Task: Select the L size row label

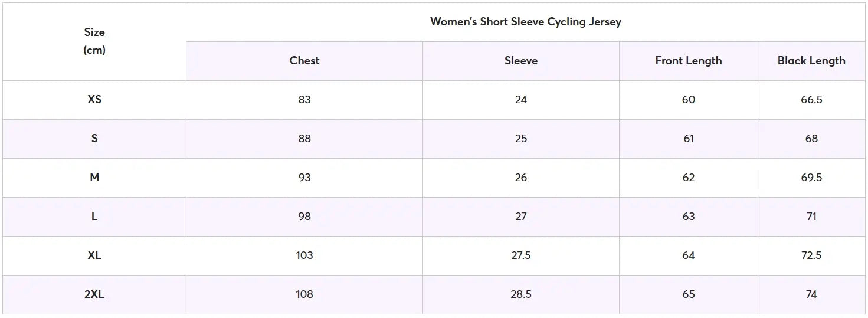Action: [94, 217]
